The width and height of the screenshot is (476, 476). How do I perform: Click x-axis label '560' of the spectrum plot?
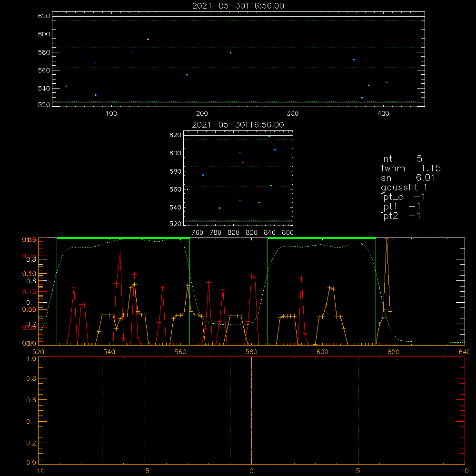point(180,352)
